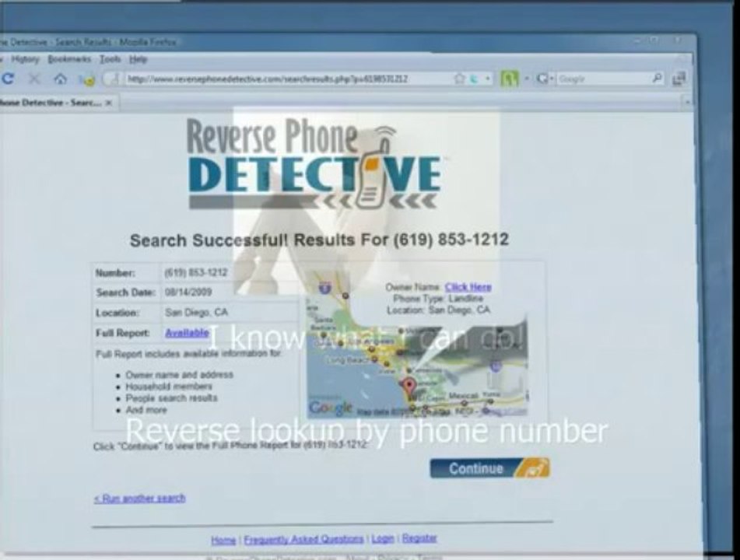Click the Reverse Phone Detective logo
This screenshot has width=740, height=560.
(314, 163)
